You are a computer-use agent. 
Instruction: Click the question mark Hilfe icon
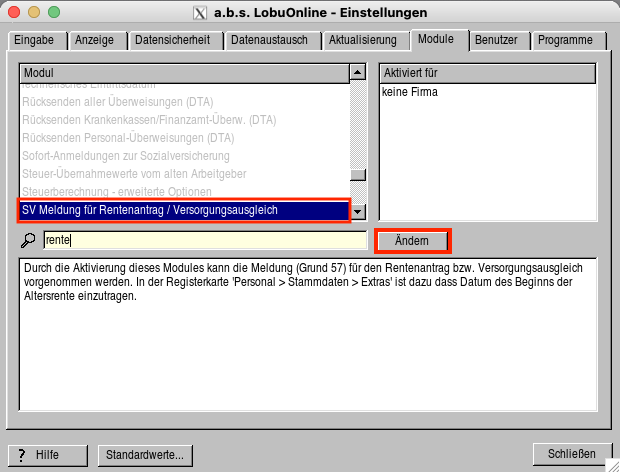[x=21, y=454]
